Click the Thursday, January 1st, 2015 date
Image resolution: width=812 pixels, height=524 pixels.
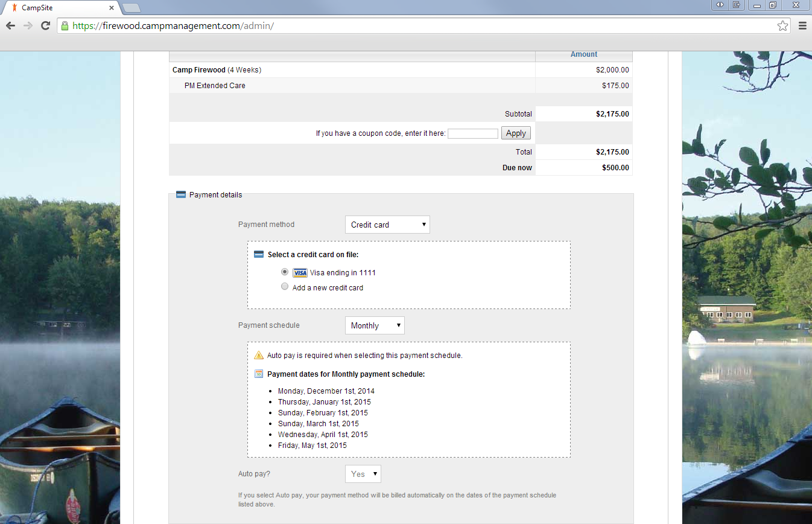[x=325, y=402]
